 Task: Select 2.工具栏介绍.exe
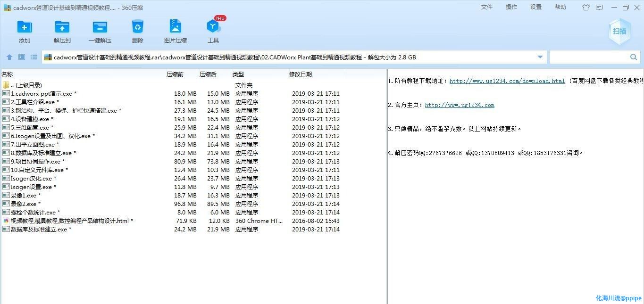(35, 102)
